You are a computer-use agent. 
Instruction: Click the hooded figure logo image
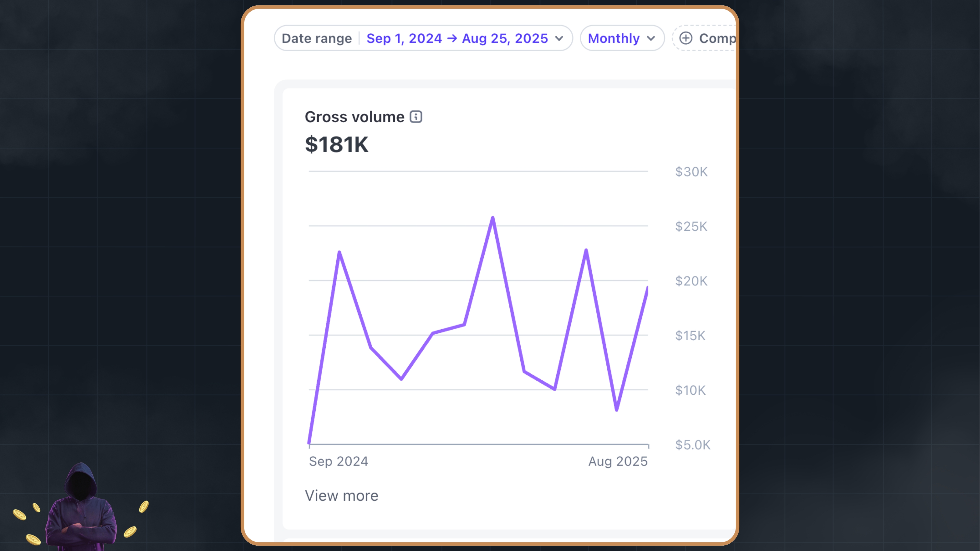(x=81, y=508)
